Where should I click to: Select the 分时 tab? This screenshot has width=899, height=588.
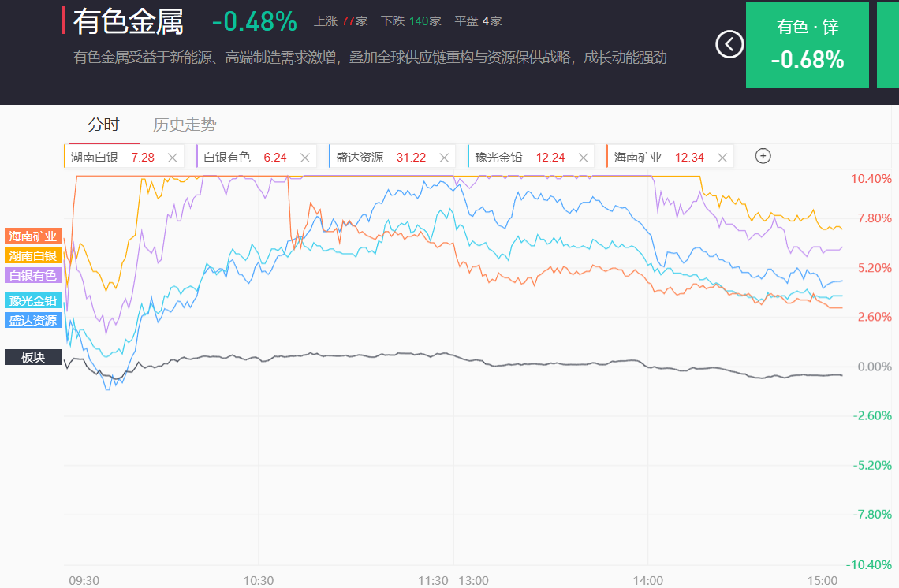click(x=103, y=125)
